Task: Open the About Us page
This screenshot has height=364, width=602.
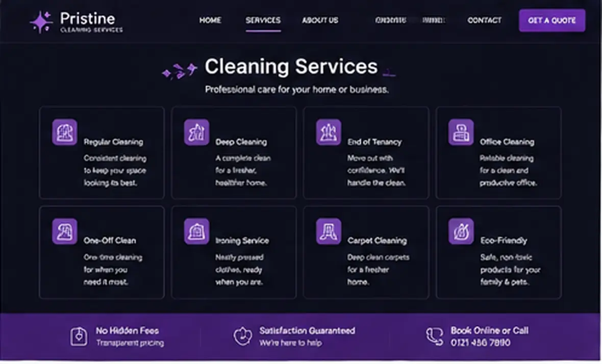Action: pos(320,20)
